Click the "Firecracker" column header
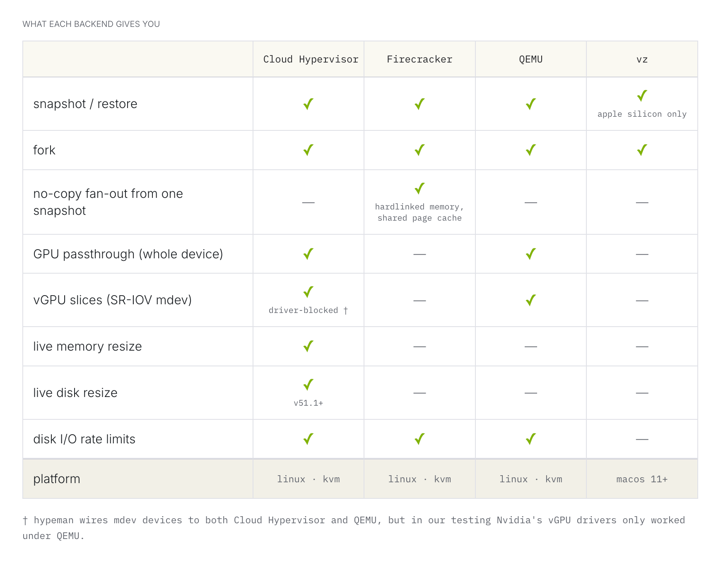This screenshot has width=728, height=563. pos(419,59)
